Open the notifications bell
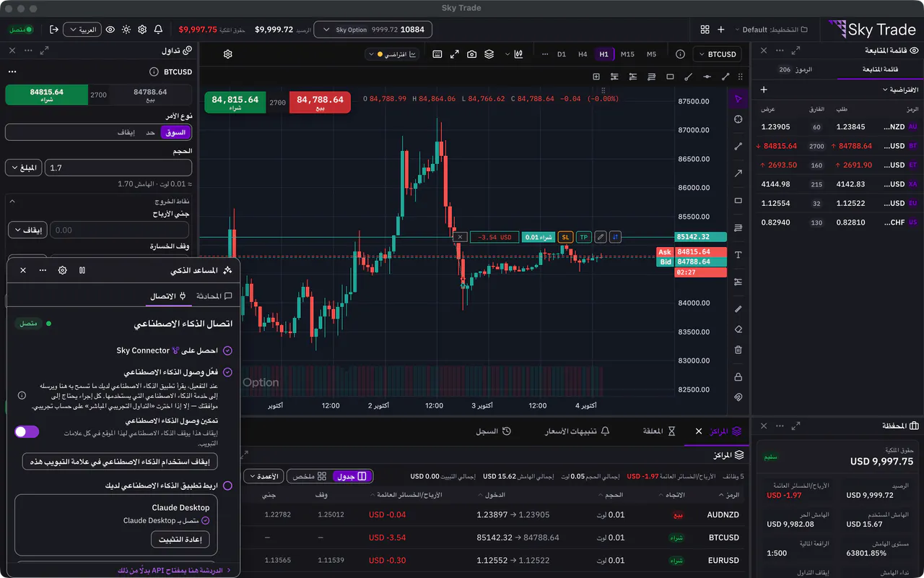 click(159, 30)
